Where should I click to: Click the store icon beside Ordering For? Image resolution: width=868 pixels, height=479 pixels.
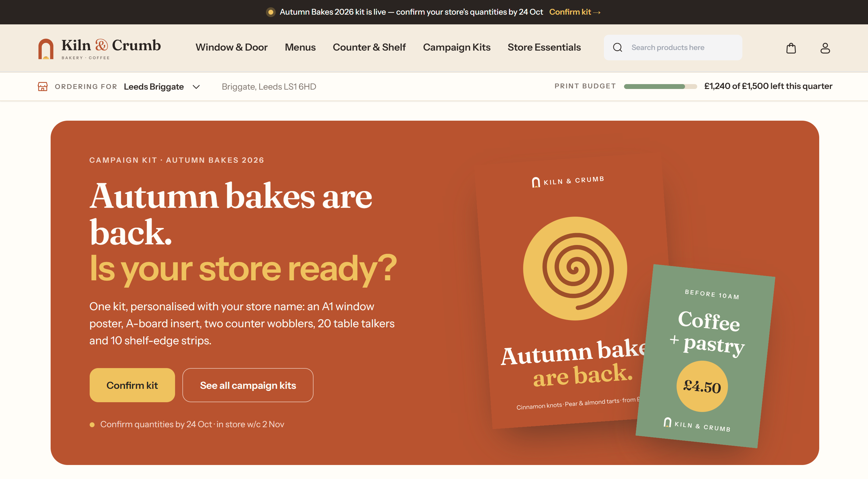[42, 87]
